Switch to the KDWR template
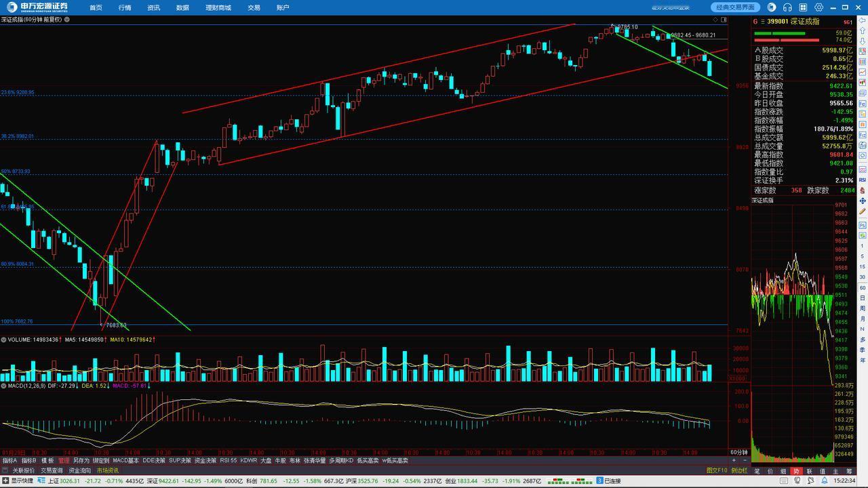 pyautogui.click(x=249, y=461)
